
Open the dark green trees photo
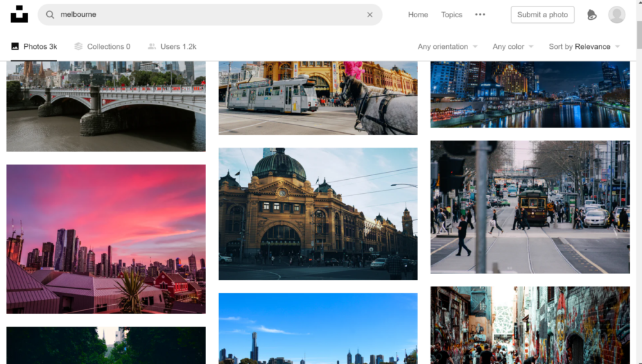[106, 345]
